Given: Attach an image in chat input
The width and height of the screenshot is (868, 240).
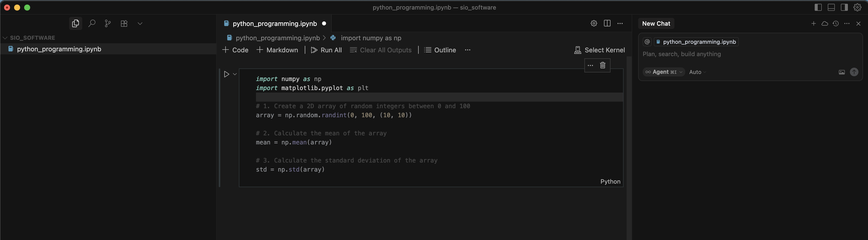Looking at the screenshot, I should (841, 72).
